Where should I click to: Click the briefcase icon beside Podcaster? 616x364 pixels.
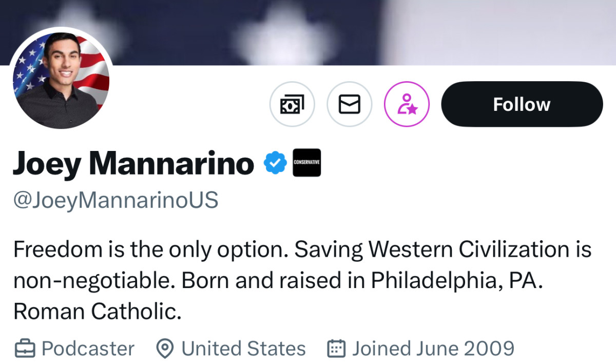click(x=25, y=349)
